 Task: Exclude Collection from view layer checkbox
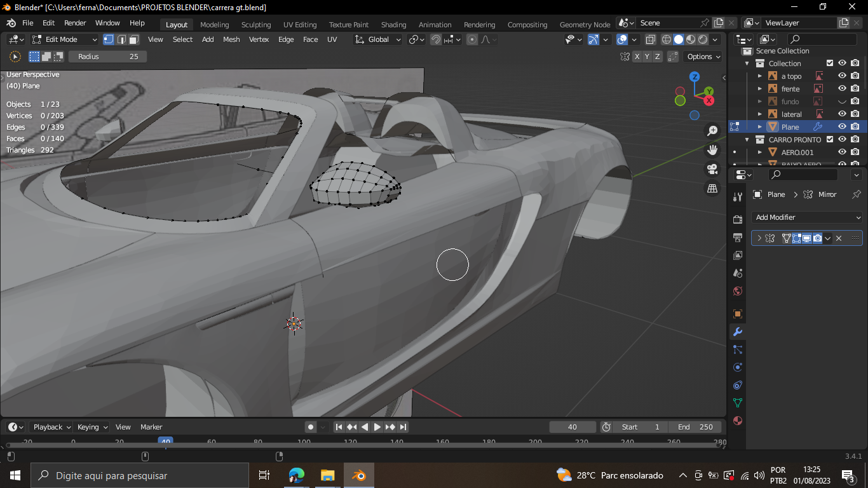click(829, 64)
